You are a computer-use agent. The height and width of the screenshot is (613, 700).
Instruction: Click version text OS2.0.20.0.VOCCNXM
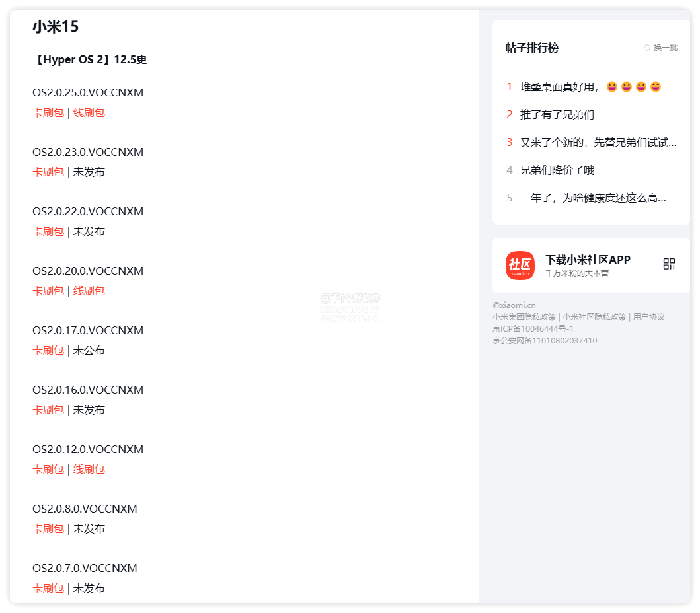[88, 271]
